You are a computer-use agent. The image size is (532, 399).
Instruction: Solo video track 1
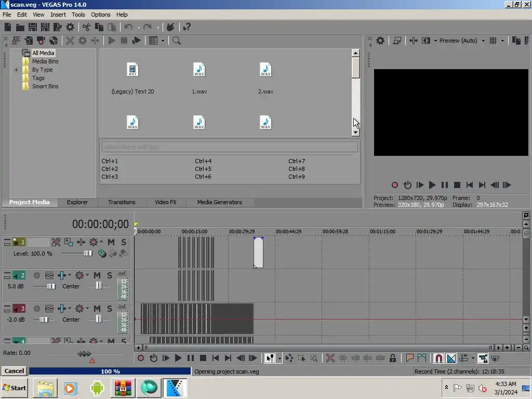[x=124, y=242]
